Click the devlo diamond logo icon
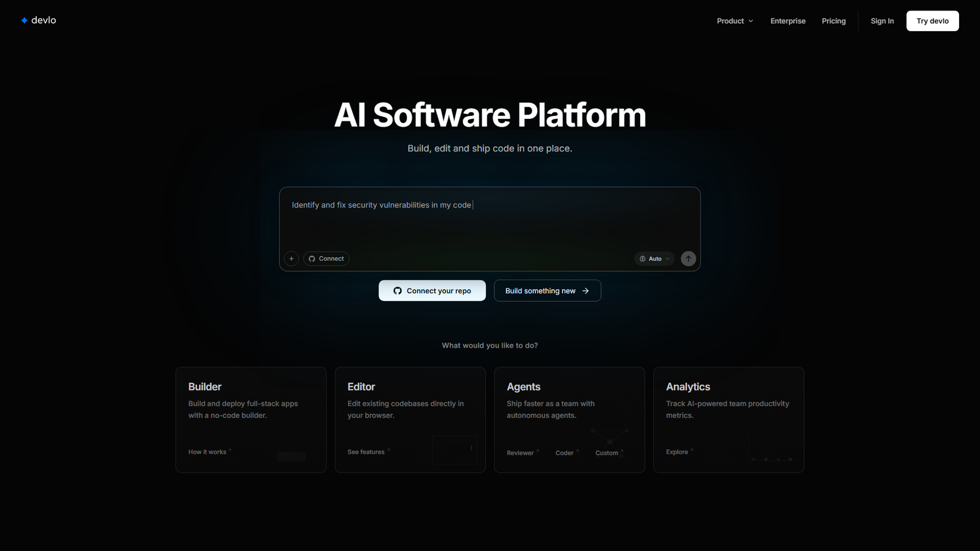 [23, 20]
